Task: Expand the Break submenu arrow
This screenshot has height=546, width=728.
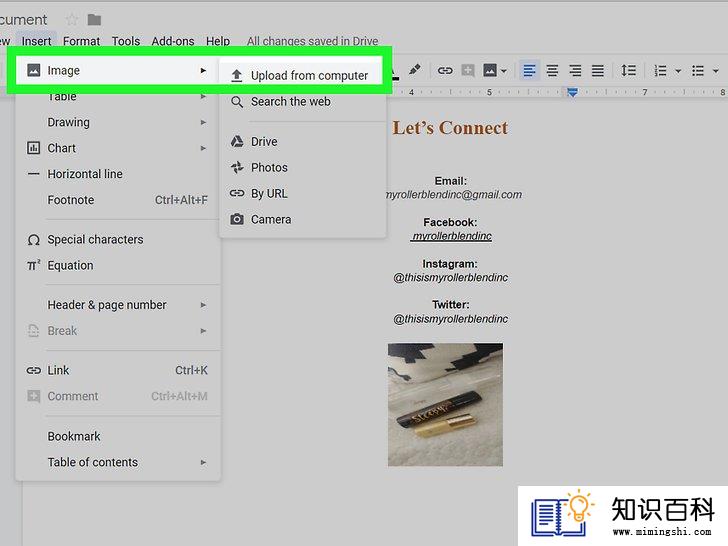Action: pos(203,331)
